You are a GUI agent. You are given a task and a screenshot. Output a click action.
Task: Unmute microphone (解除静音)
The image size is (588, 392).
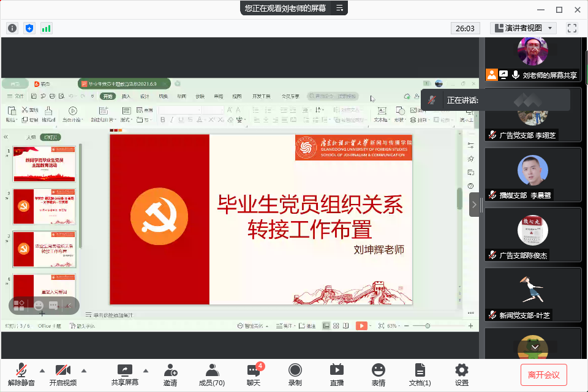(21, 374)
